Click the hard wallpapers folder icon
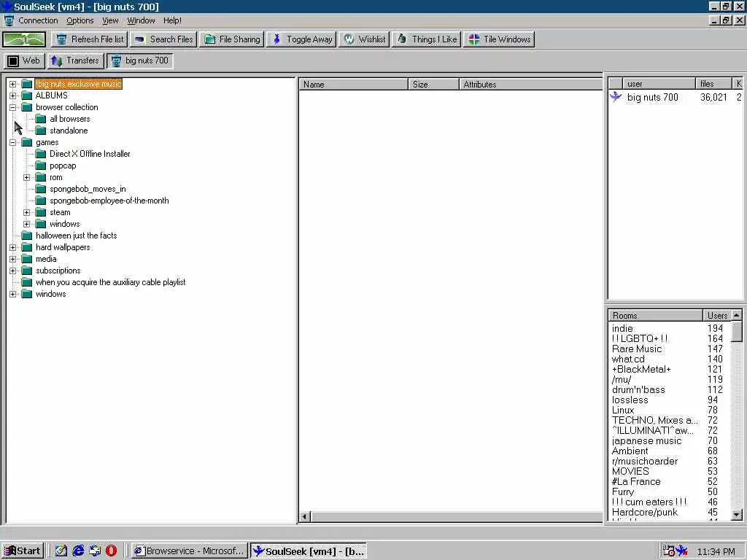The height and width of the screenshot is (560, 747). (x=27, y=247)
